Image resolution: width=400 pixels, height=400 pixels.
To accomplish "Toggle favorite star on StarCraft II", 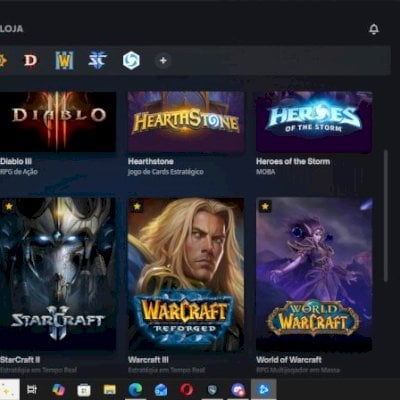I will tap(9, 207).
